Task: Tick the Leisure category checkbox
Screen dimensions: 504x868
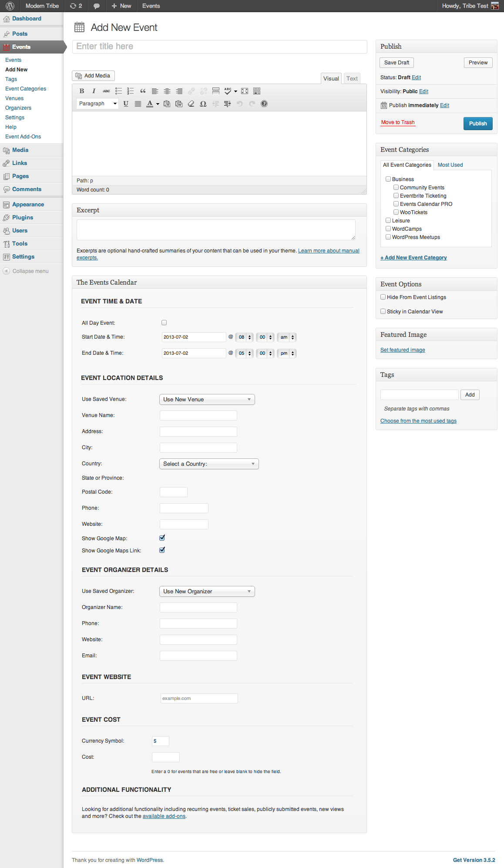Action: coord(388,220)
